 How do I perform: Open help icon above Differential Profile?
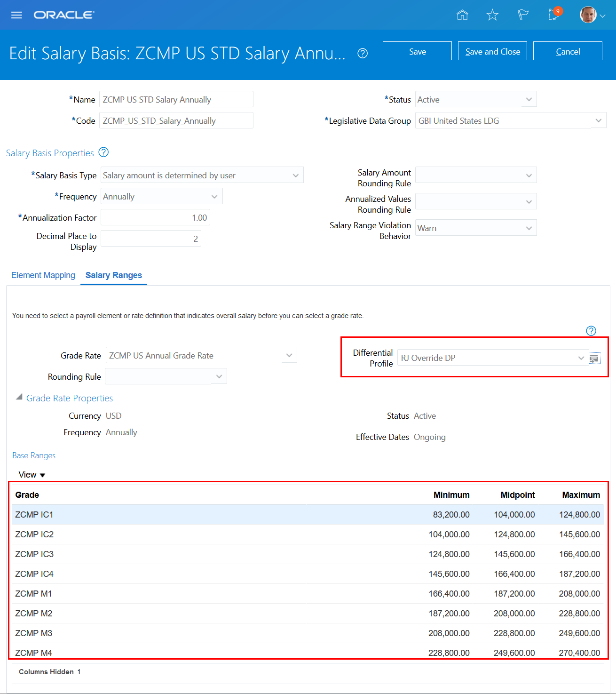click(591, 331)
